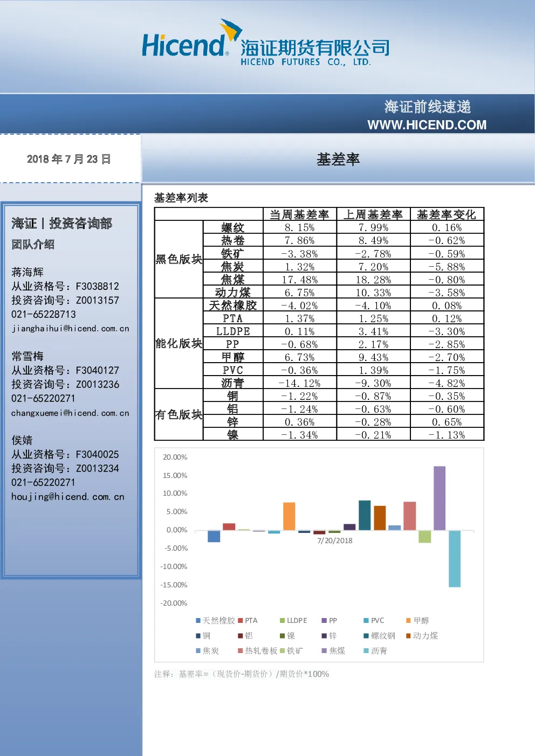Image resolution: width=535 pixels, height=756 pixels.
Task: Select the 0.65% change for 锌
Action: [447, 422]
